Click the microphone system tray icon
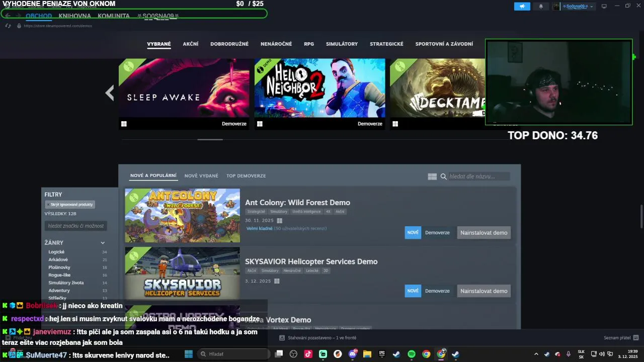The image size is (644, 362). click(569, 354)
